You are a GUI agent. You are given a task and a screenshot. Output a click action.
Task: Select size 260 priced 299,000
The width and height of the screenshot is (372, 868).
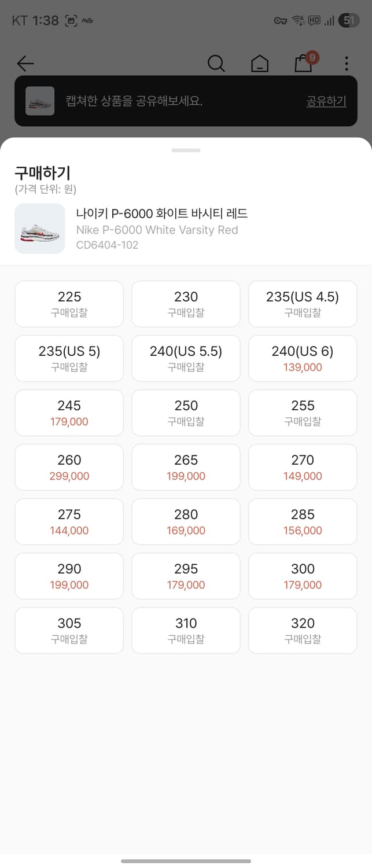tap(69, 467)
